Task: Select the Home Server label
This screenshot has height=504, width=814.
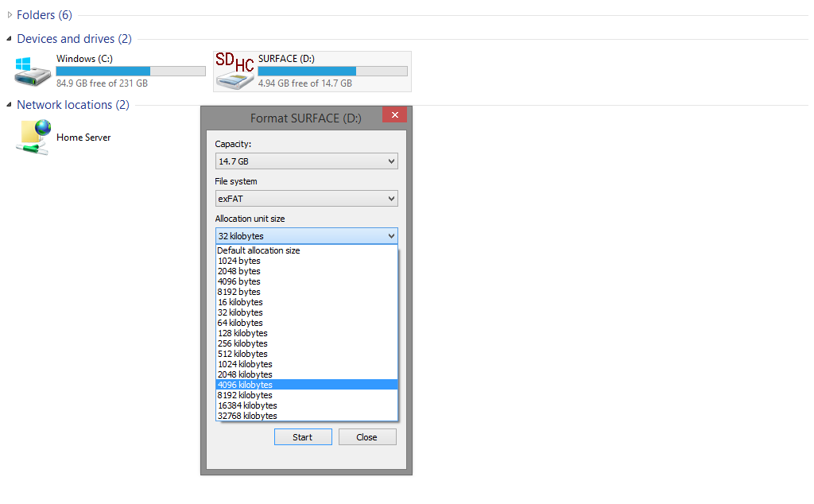Action: [83, 138]
